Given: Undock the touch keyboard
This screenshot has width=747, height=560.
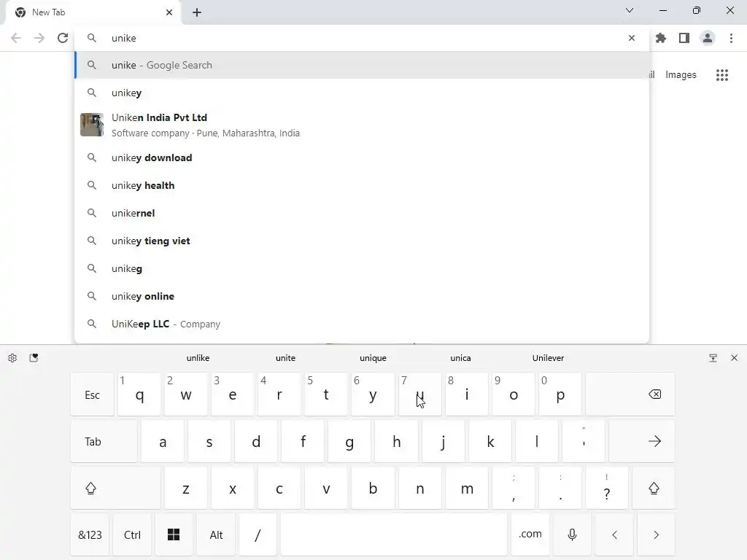Looking at the screenshot, I should coord(713,358).
